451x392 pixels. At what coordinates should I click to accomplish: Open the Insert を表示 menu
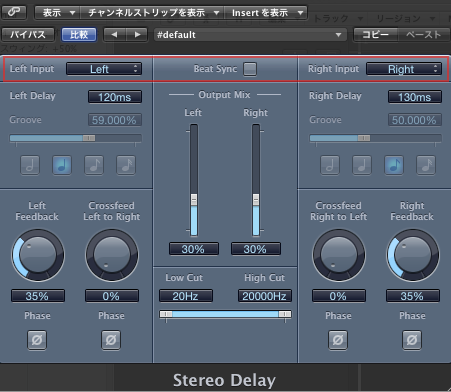click(266, 13)
